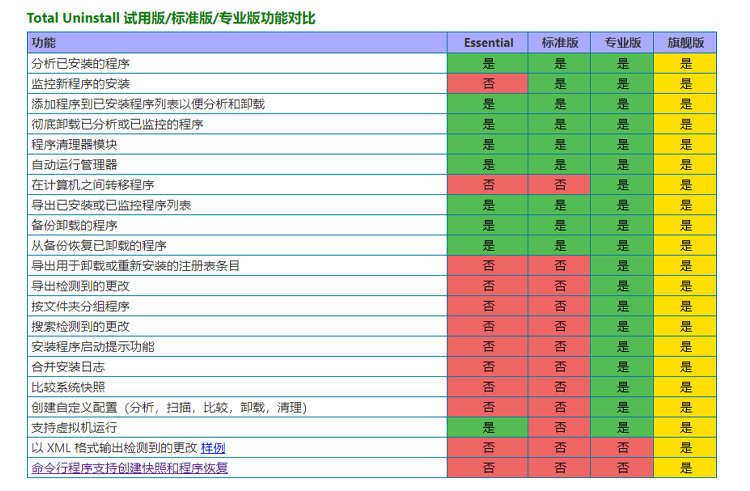Select the row label 在计算机之间转移程序
The width and height of the screenshot is (750, 491).
click(93, 185)
